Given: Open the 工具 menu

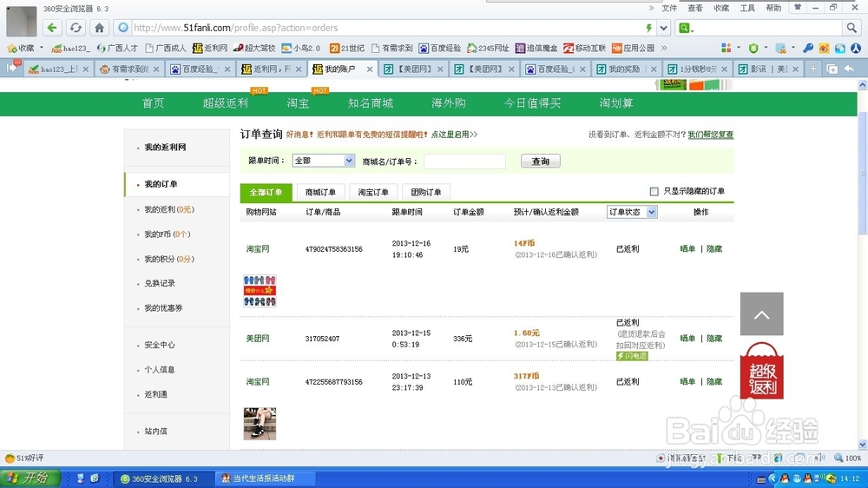Looking at the screenshot, I should [747, 9].
